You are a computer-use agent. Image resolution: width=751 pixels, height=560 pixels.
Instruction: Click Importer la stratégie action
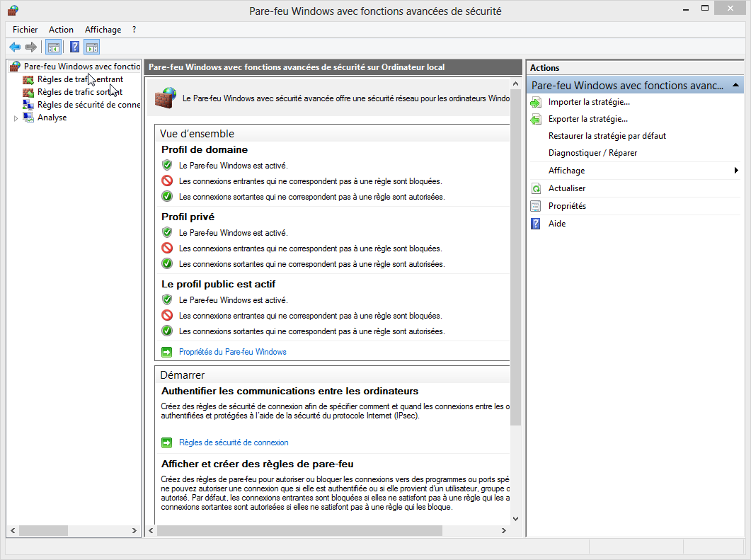point(589,102)
